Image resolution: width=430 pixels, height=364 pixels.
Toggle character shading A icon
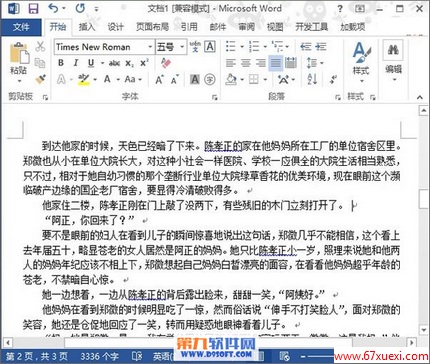[195, 79]
